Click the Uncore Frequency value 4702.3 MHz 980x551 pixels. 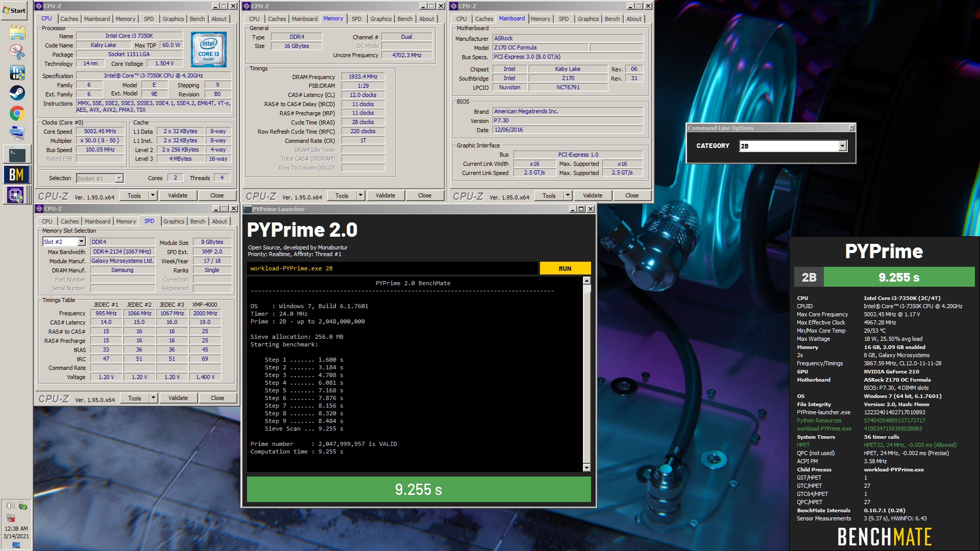407,55
